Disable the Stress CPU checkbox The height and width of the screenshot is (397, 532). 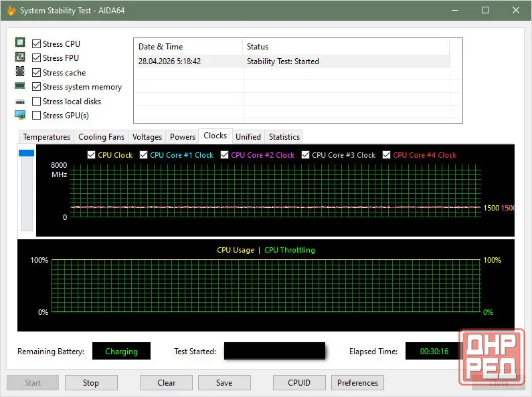coord(36,43)
